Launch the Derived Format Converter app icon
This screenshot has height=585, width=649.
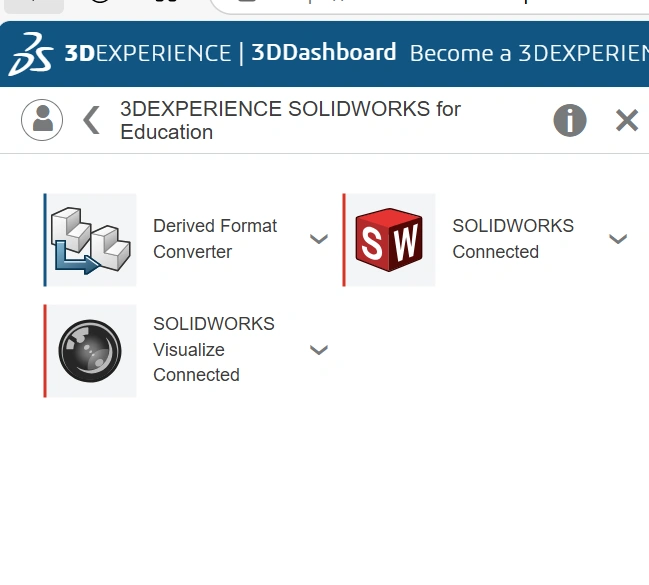(92, 240)
